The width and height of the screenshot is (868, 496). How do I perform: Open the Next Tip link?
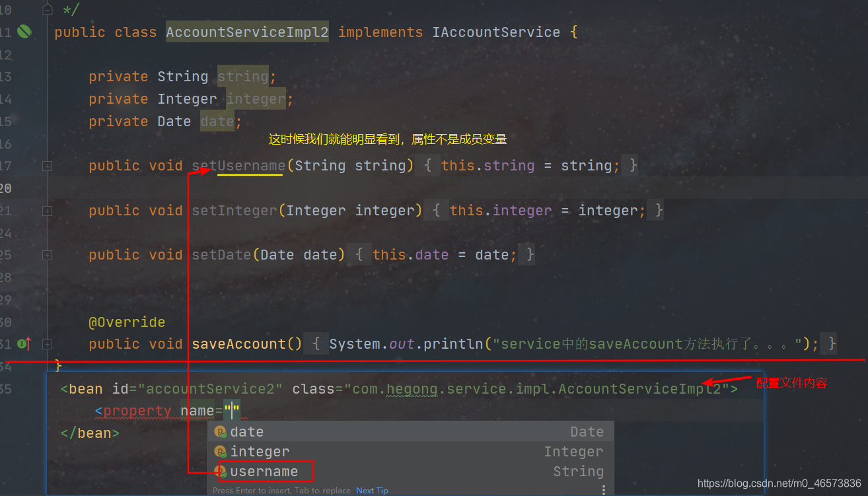[x=372, y=490]
